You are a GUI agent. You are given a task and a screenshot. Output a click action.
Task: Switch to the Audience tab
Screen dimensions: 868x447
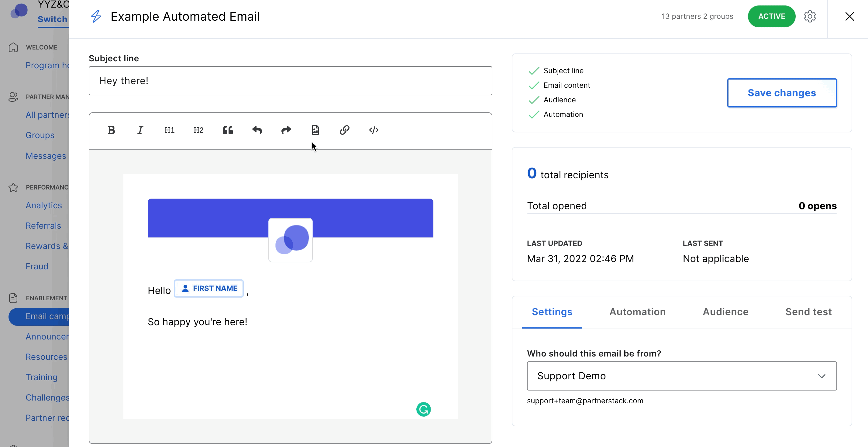[725, 312]
